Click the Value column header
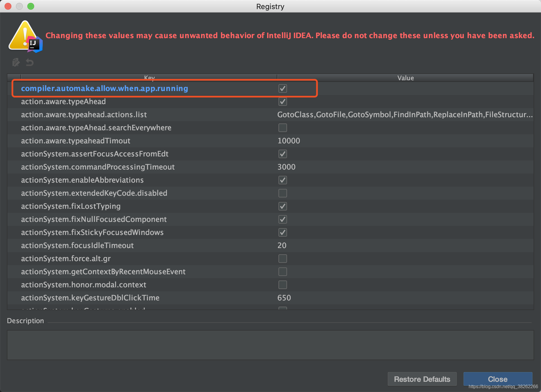This screenshot has width=541, height=392. click(405, 78)
